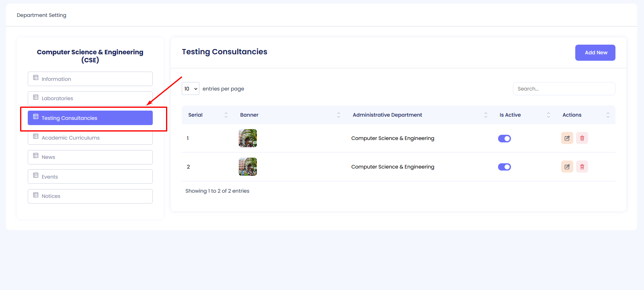Toggle Is Active switch for row 1
This screenshot has height=290, width=644.
tap(504, 138)
